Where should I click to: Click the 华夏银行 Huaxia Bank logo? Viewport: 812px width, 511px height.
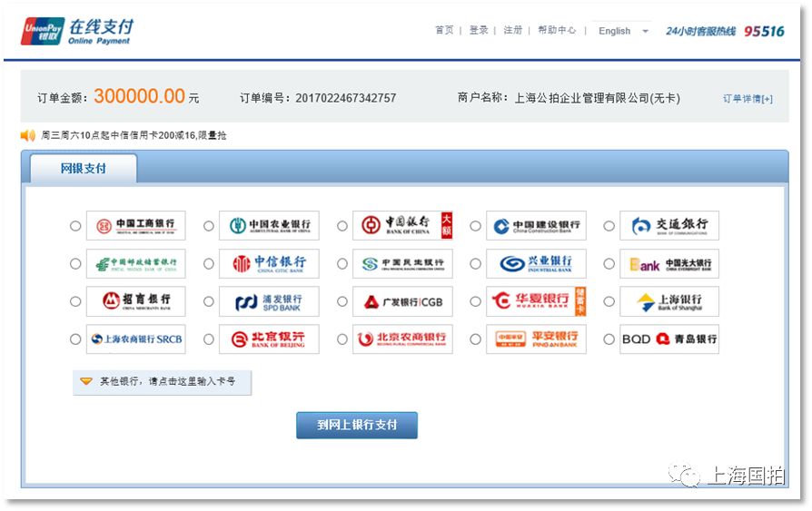[x=536, y=301]
